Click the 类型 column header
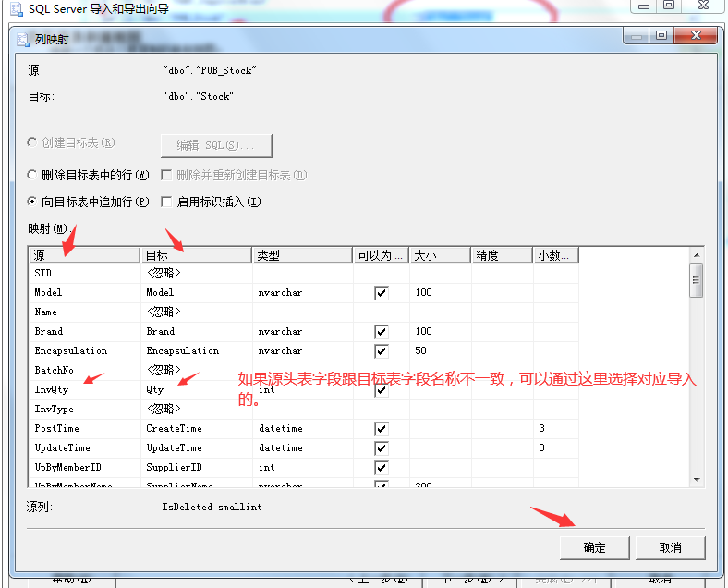The image size is (728, 588). click(x=302, y=255)
